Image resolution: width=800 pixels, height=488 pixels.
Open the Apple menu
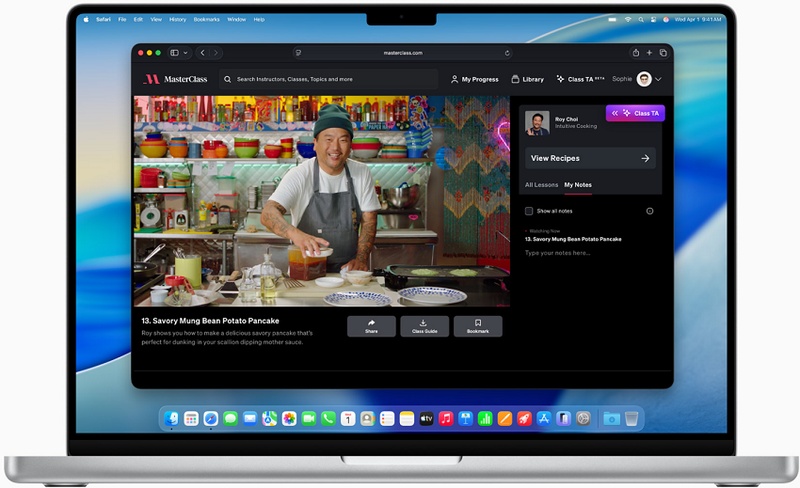pos(86,19)
